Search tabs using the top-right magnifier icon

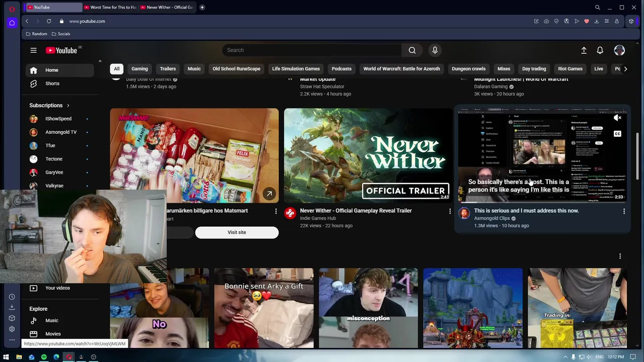[597, 8]
